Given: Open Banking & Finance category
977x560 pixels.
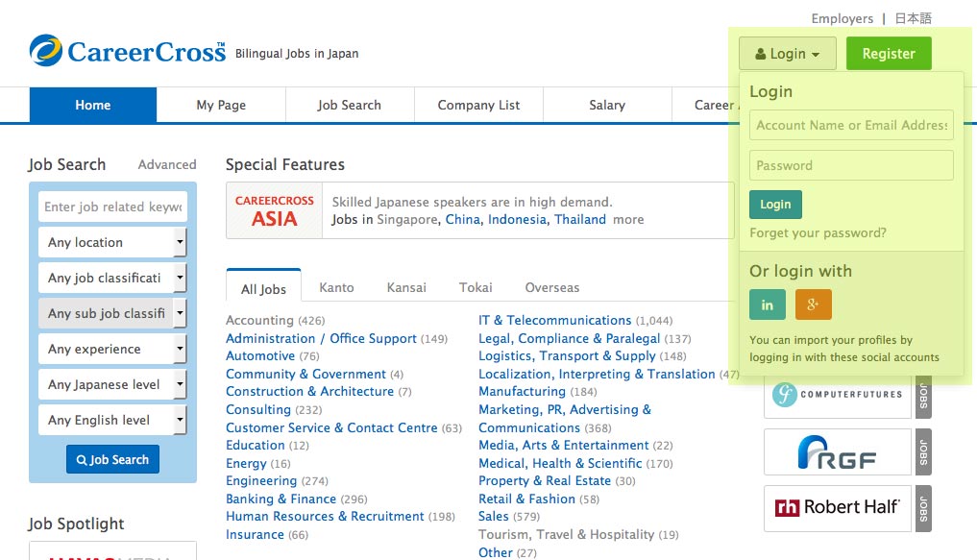Looking at the screenshot, I should (x=281, y=499).
